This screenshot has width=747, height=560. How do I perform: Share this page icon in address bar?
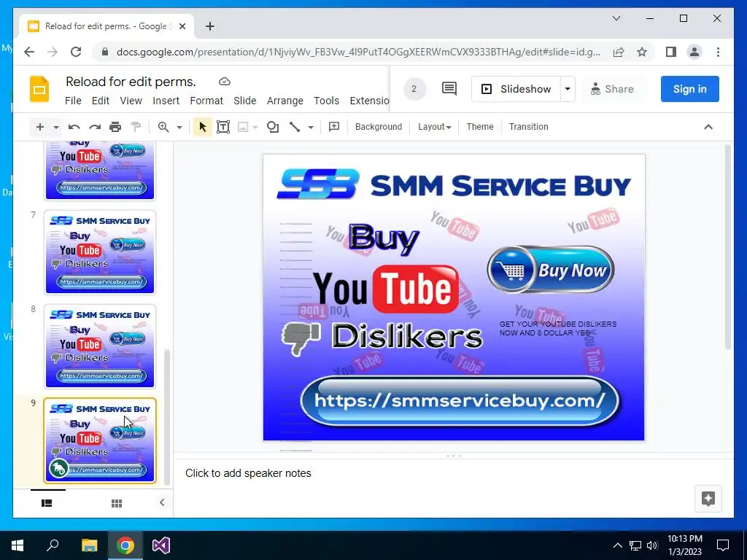[x=619, y=52]
